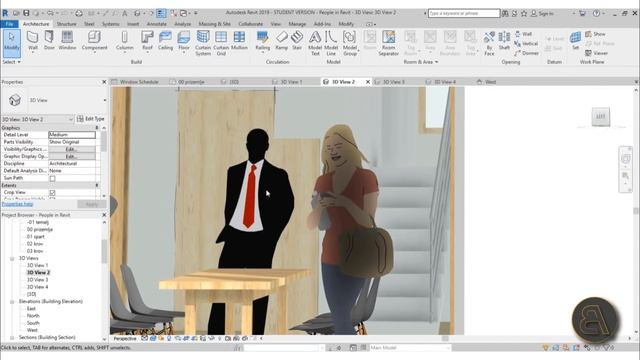Pick the Floor tool
The image size is (640, 360).
[184, 41]
